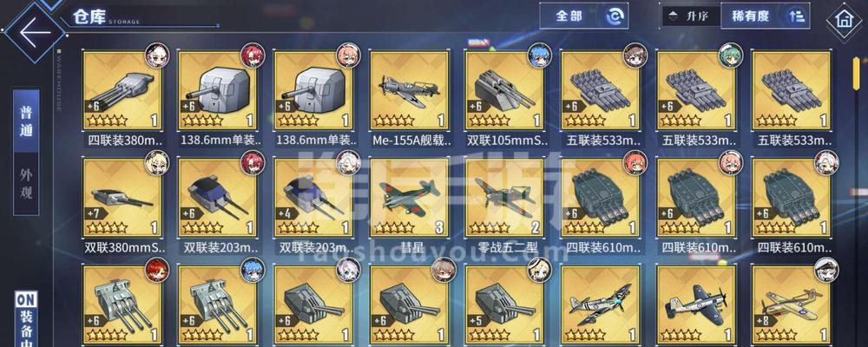Screen dimensions: 868x347
Task: Click the 仓库 storage title
Action: tap(89, 16)
